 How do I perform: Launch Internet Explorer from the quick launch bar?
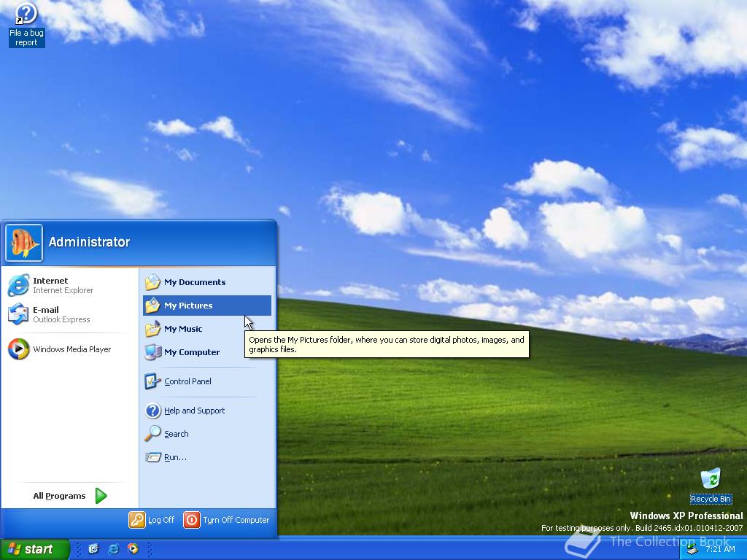(x=113, y=549)
